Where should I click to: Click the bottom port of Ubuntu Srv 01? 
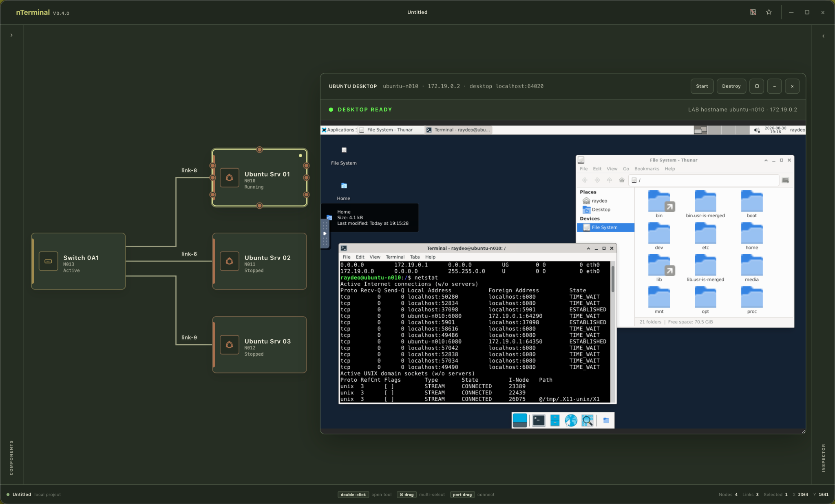click(259, 206)
